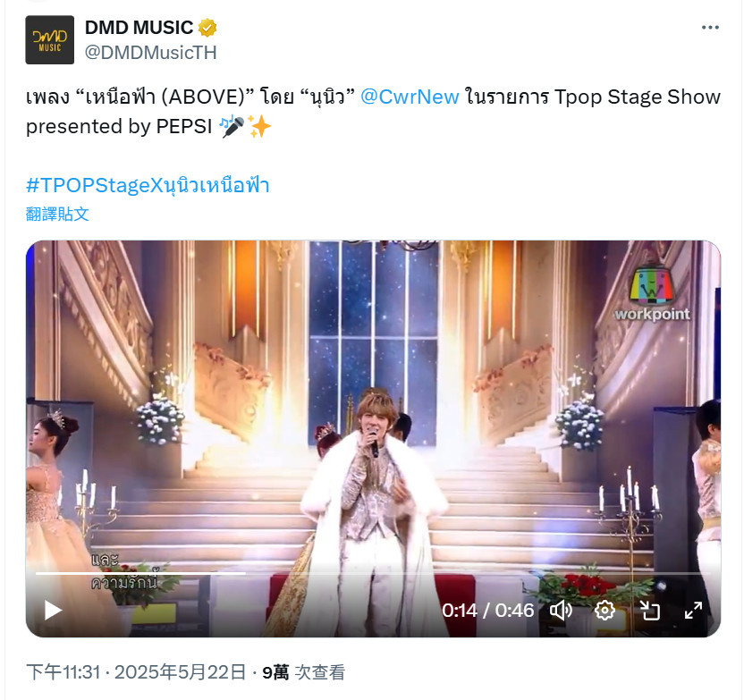Open video settings gear
Viewport: 744px width, 700px height.
(x=604, y=611)
